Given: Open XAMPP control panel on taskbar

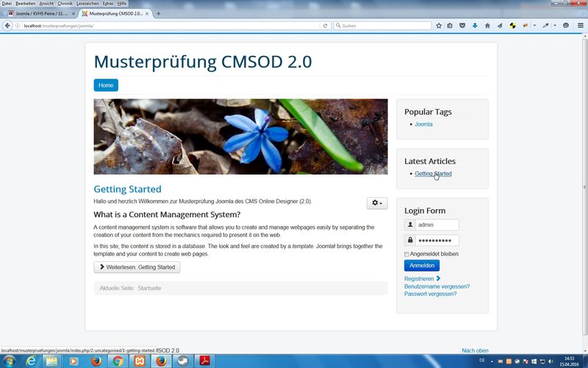Looking at the screenshot, I should click(140, 361).
